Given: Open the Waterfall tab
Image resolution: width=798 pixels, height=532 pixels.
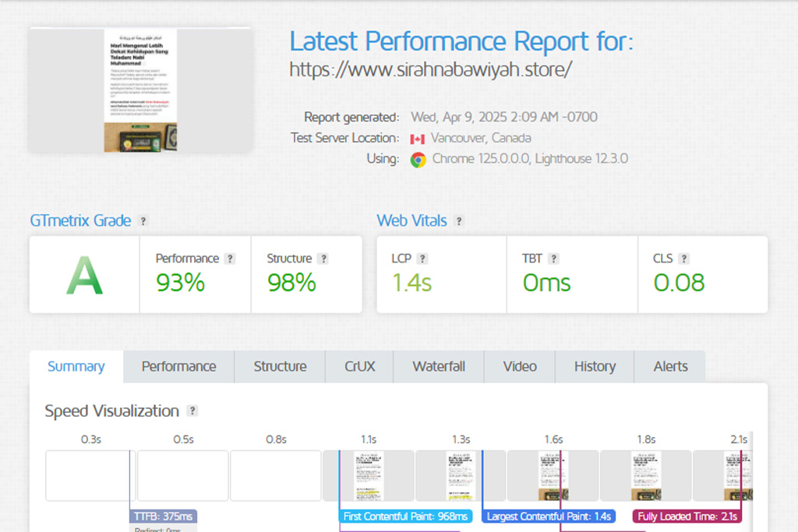Looking at the screenshot, I should click(439, 367).
